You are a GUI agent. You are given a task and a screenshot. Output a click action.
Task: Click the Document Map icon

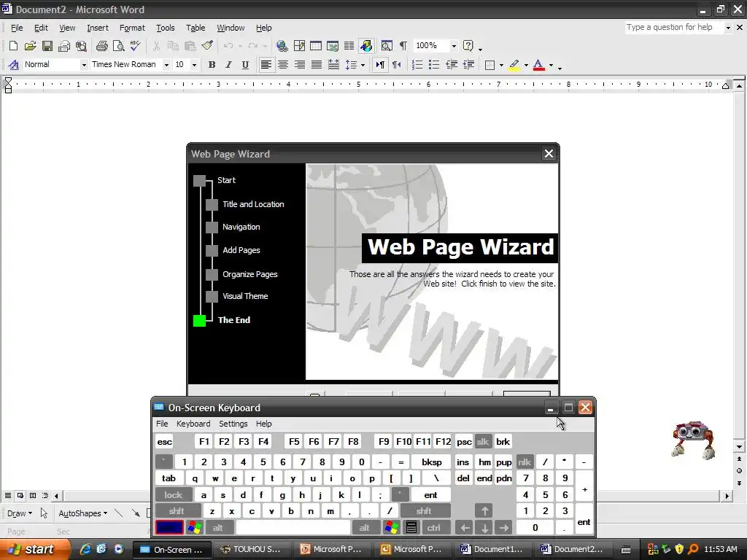387,46
